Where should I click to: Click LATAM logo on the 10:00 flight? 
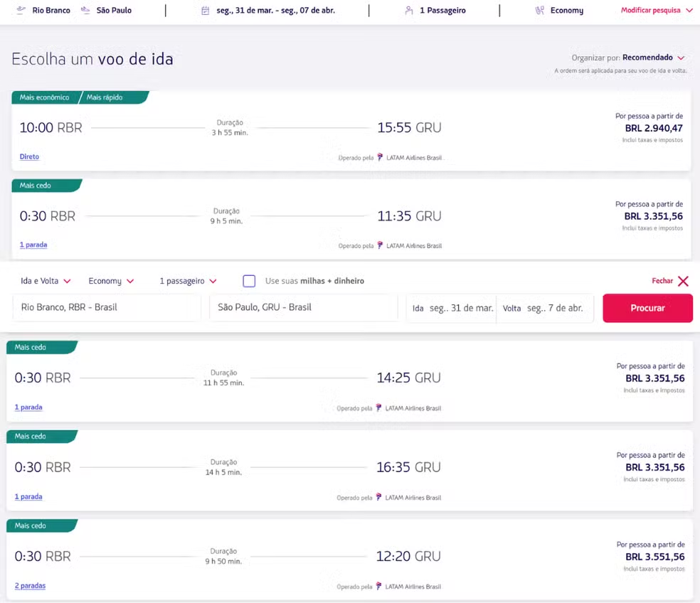[x=380, y=157]
